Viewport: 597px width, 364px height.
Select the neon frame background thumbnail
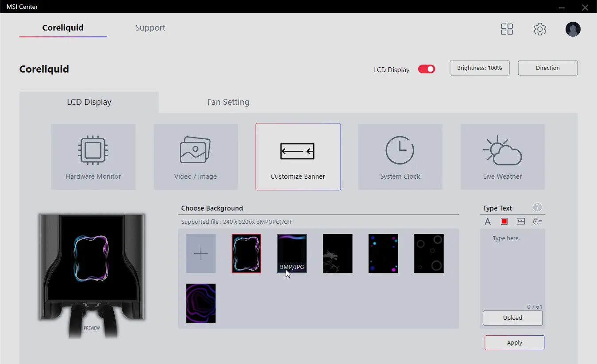[246, 253]
